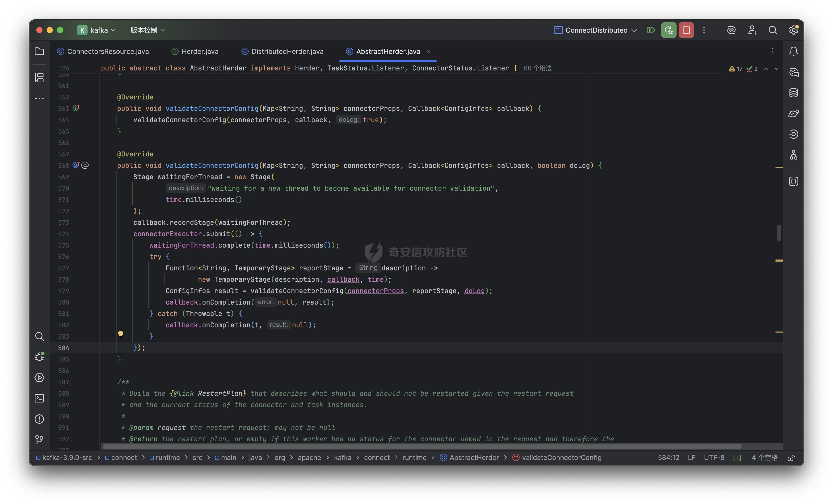Viewport: 833px width, 504px height.
Task: Open the Notifications bell panel
Action: tap(793, 51)
